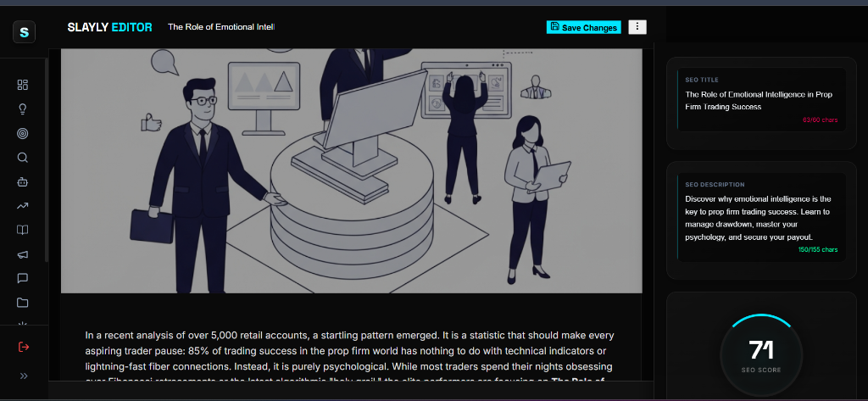The width and height of the screenshot is (868, 401).
Task: Open the robot bot icon in sidebar
Action: pyautogui.click(x=23, y=181)
